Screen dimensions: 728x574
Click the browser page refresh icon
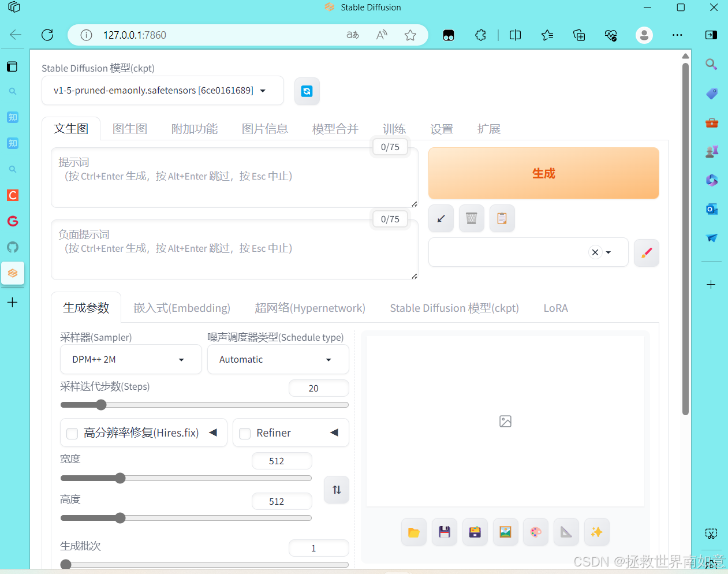[47, 35]
